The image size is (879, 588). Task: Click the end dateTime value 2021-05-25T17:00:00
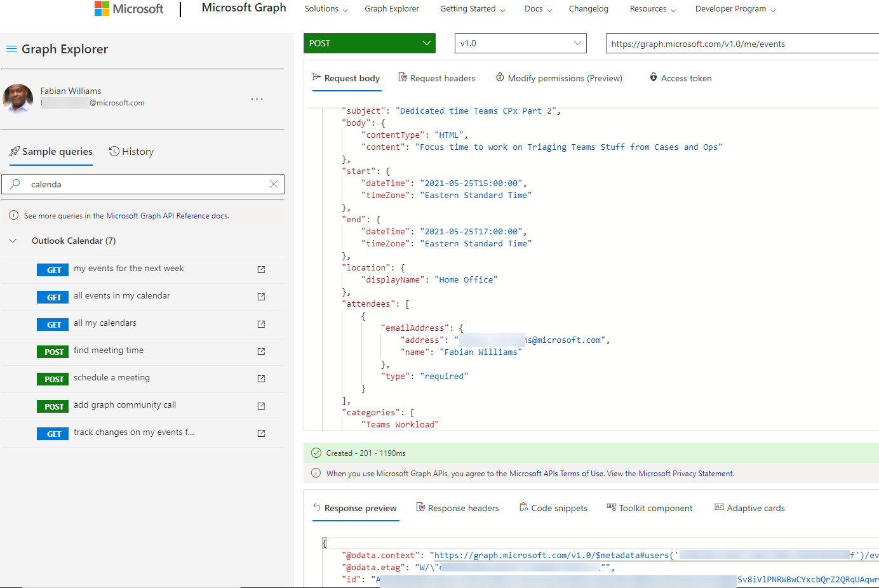pos(471,232)
